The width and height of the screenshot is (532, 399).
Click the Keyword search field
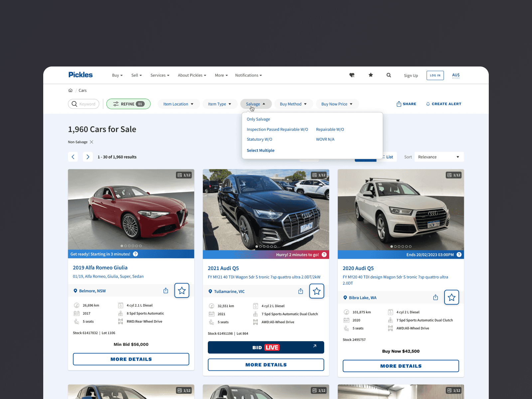tap(84, 104)
